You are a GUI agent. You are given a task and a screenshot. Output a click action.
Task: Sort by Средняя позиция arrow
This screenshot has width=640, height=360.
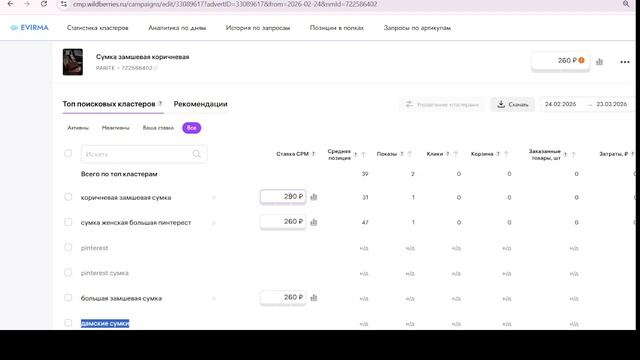coord(363,154)
